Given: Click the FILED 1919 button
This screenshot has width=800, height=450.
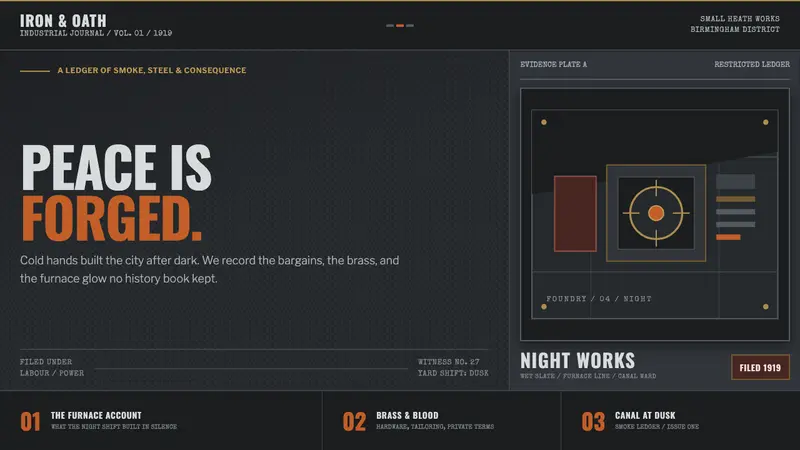Looking at the screenshot, I should [760, 367].
